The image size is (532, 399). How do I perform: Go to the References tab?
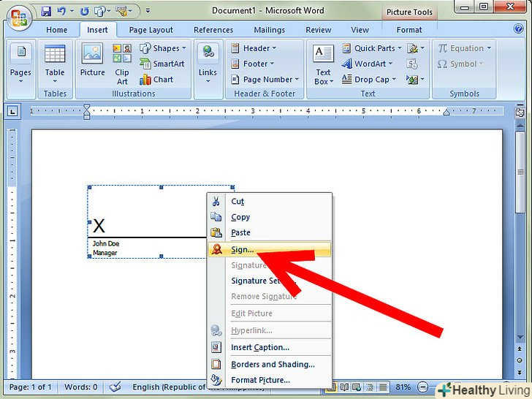pos(213,30)
